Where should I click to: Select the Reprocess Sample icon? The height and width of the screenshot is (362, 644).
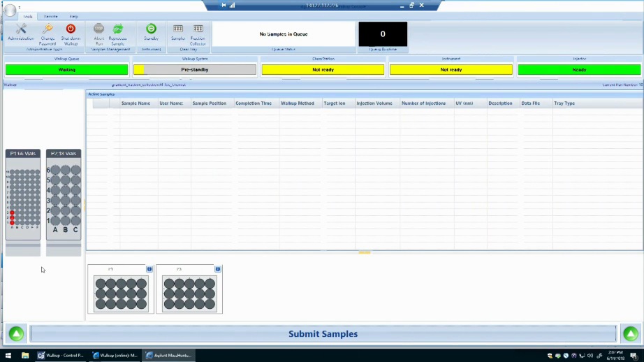click(118, 31)
